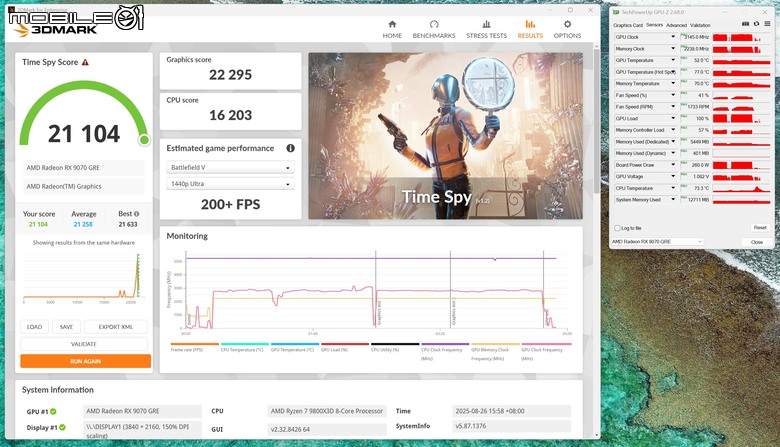This screenshot has width=780, height=447.
Task: Toggle the CPU Clock Frequency legend color
Action: (x=445, y=344)
